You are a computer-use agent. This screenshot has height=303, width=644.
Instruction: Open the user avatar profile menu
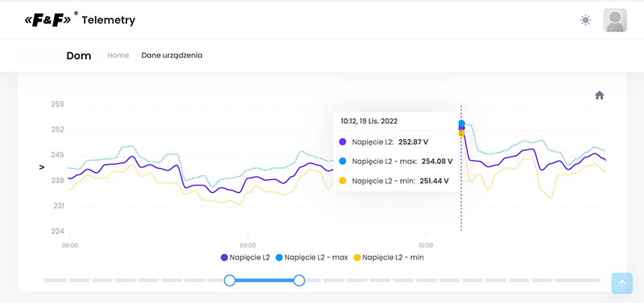[x=615, y=20]
